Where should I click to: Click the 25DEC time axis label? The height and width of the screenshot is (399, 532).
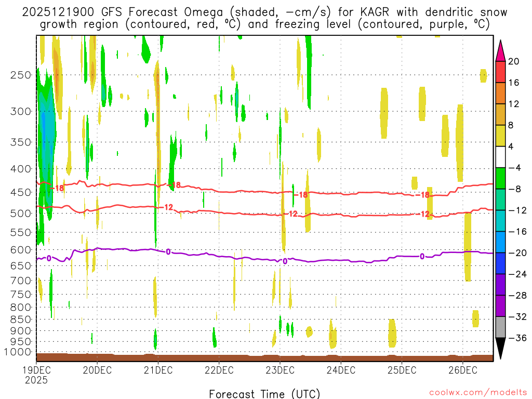click(402, 370)
